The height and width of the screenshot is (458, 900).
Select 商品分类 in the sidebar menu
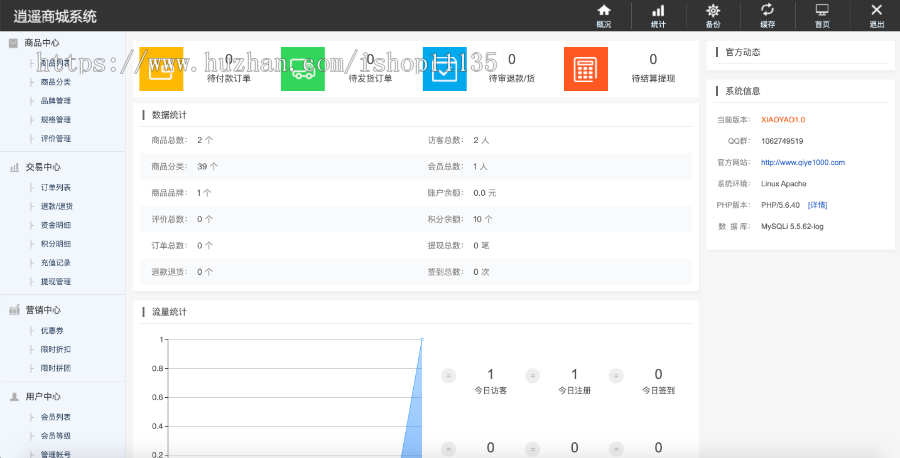(x=55, y=81)
